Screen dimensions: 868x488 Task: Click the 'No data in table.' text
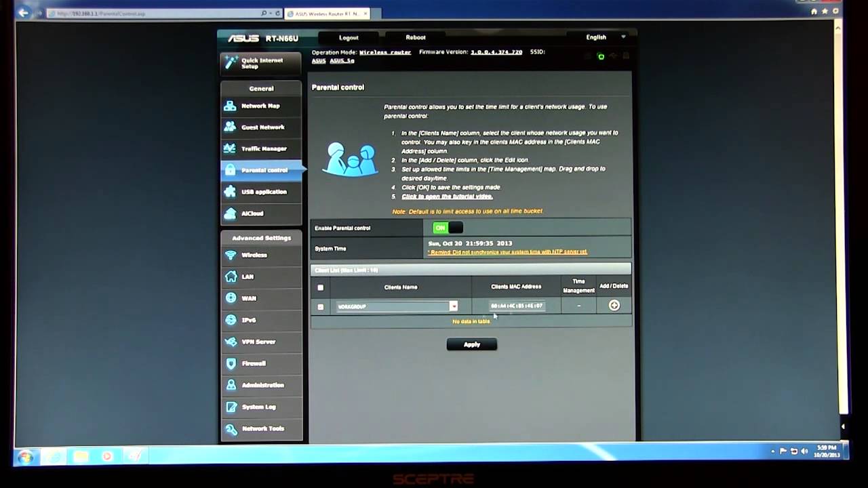coord(471,321)
